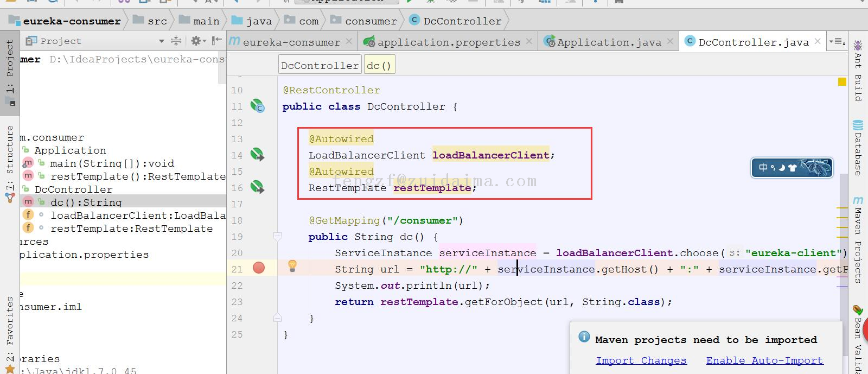Toggle the Structure side panel
This screenshot has height=374, width=868.
click(10, 163)
